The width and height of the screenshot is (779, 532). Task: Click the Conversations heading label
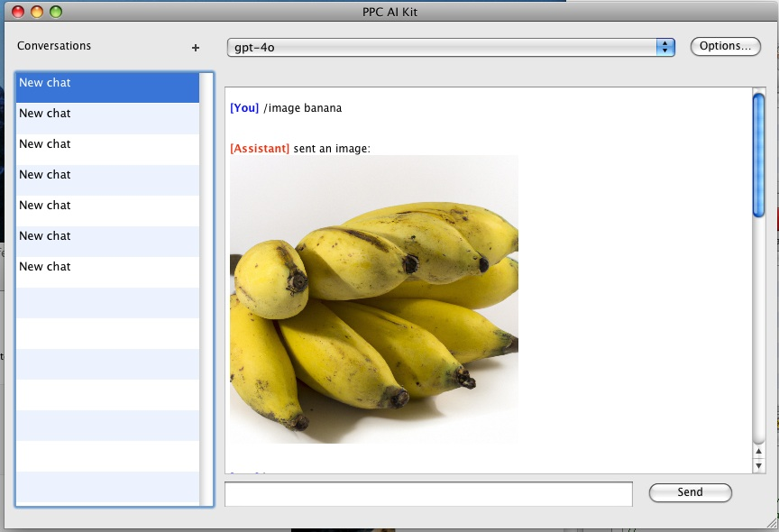(x=54, y=46)
